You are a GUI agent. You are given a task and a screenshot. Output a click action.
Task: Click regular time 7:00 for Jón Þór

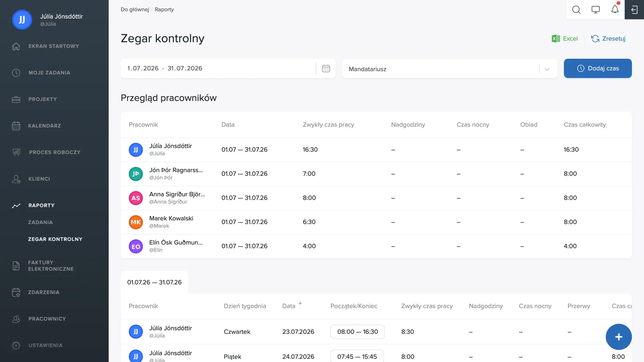(x=309, y=174)
